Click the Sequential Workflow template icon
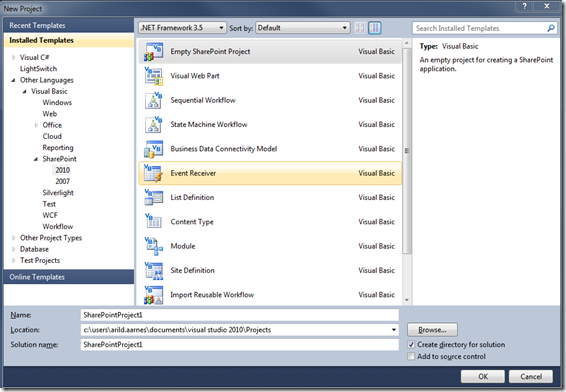 (x=153, y=100)
